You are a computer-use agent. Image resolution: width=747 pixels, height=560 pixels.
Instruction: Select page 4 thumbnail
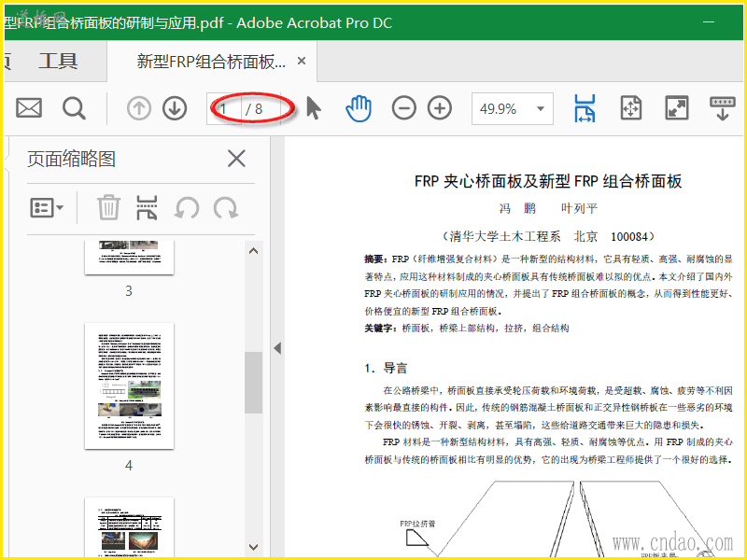pyautogui.click(x=129, y=385)
